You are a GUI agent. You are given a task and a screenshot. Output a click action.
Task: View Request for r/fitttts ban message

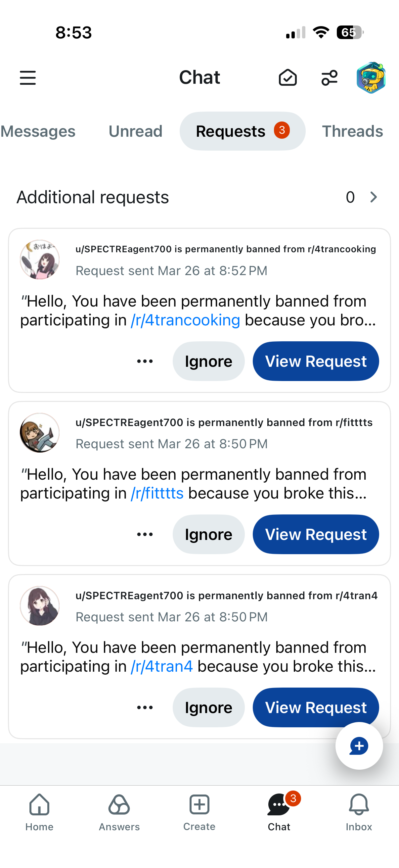pyautogui.click(x=316, y=534)
